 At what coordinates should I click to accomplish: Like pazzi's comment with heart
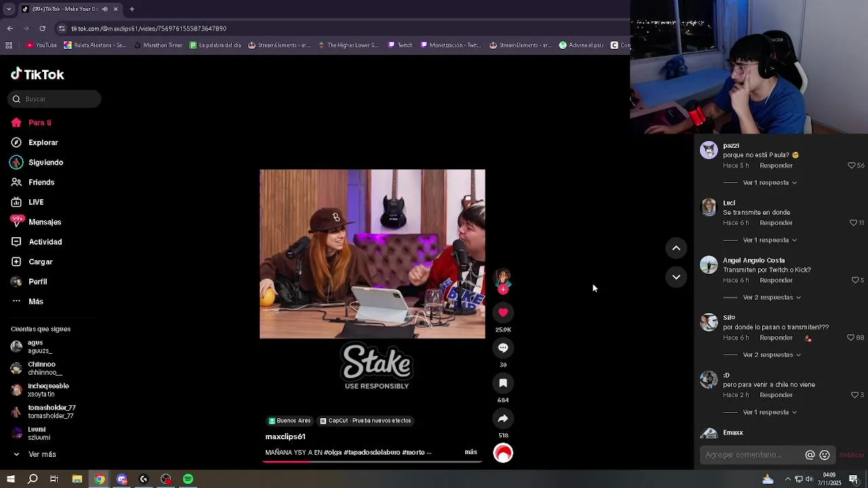click(x=852, y=165)
